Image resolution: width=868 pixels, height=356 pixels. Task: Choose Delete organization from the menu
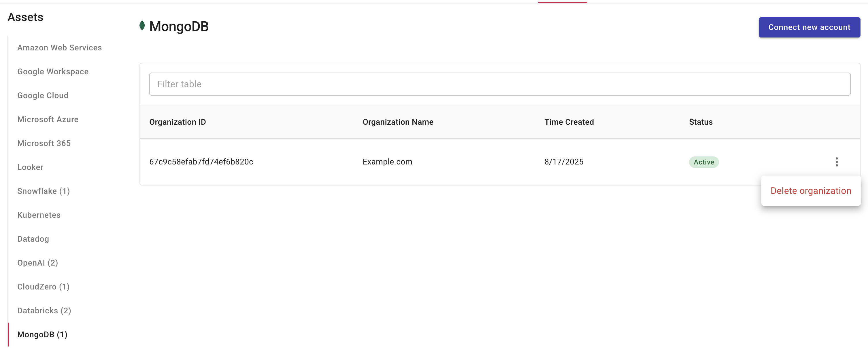811,191
